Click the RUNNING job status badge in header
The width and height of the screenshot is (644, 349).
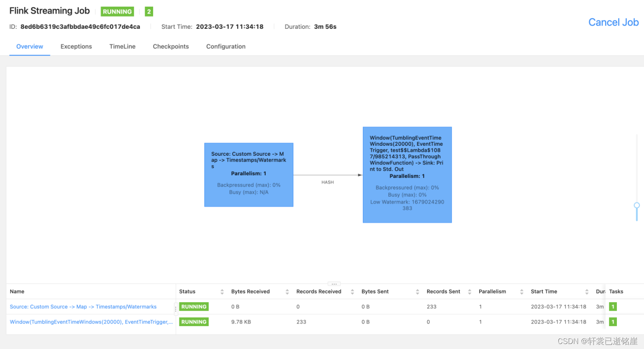117,12
